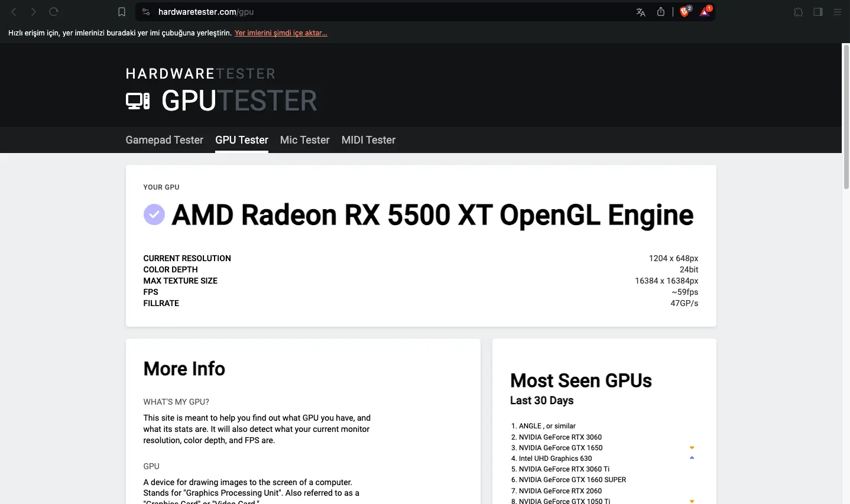Click the "WHAT'S MY GPU?" subheading
This screenshot has height=504, width=850.
176,402
